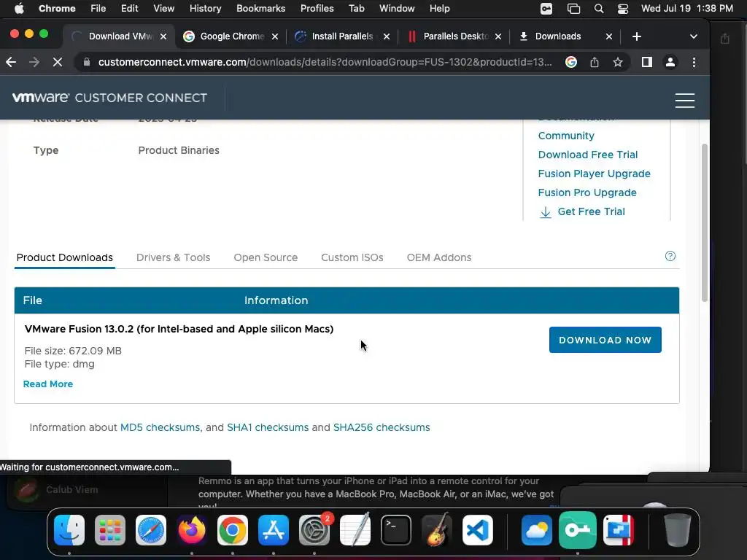Open Terminal from the Dock
Screen dimensions: 747x560
pos(396,530)
